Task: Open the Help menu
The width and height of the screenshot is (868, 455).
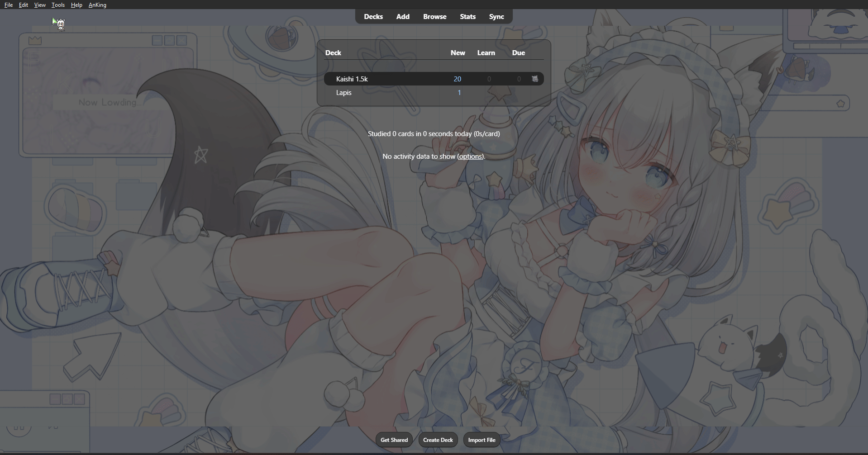Action: (x=76, y=5)
